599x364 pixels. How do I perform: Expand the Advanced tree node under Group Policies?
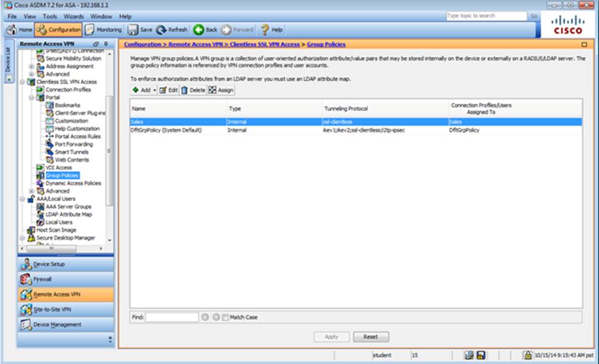pos(32,191)
